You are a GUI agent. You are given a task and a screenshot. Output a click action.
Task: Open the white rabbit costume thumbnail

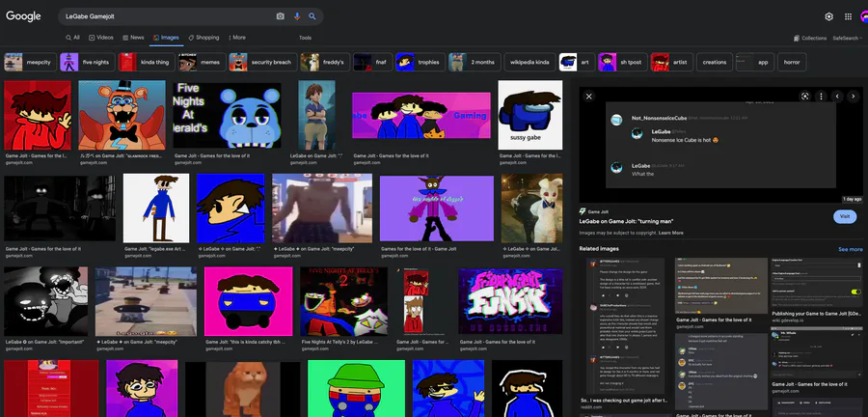click(532, 208)
